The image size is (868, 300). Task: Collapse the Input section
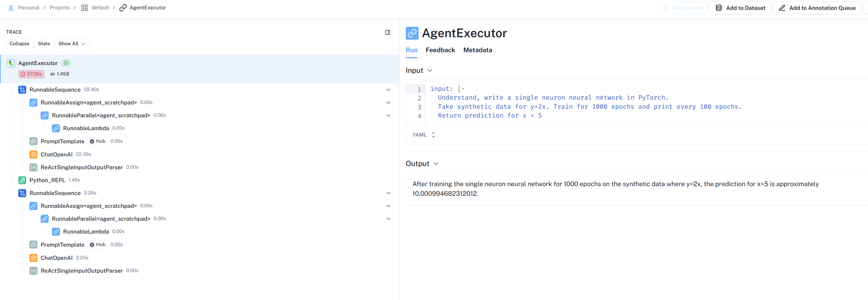pos(430,70)
